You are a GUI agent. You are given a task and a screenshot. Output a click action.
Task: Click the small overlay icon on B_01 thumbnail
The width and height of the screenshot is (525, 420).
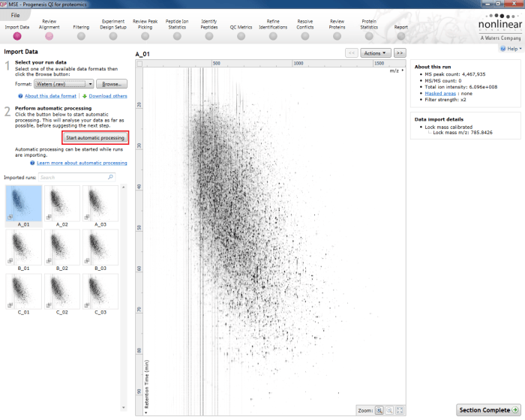(x=10, y=260)
